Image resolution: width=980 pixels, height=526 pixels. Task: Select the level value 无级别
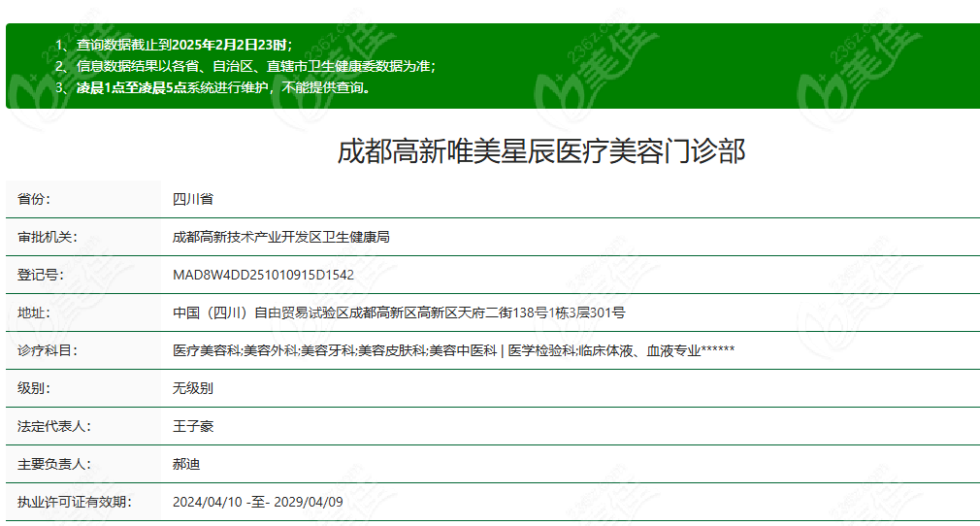coord(192,388)
